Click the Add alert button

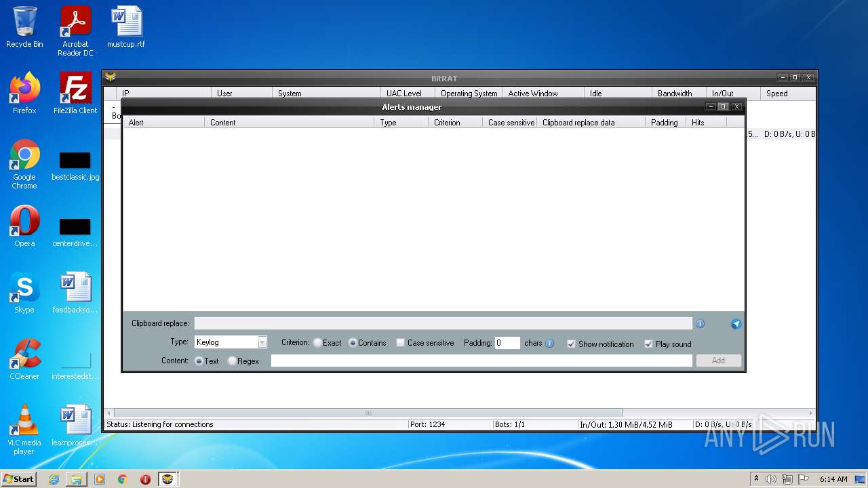tap(718, 361)
